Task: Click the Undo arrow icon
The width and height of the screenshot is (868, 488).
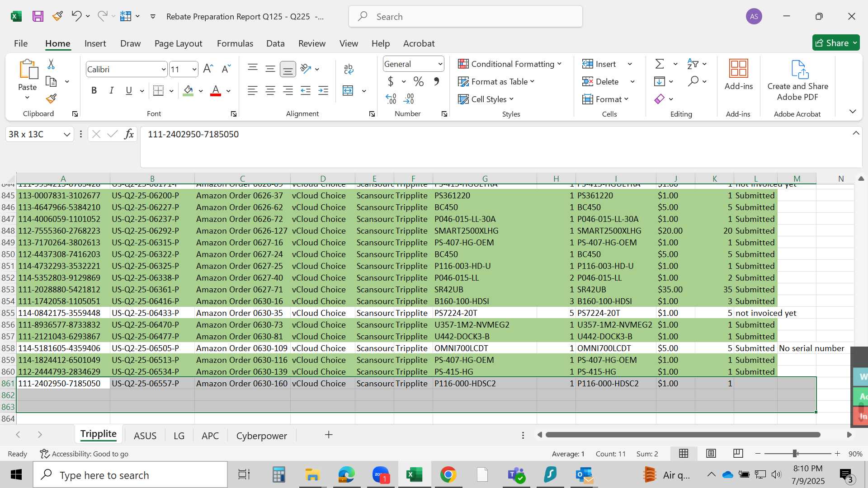Action: click(x=76, y=16)
